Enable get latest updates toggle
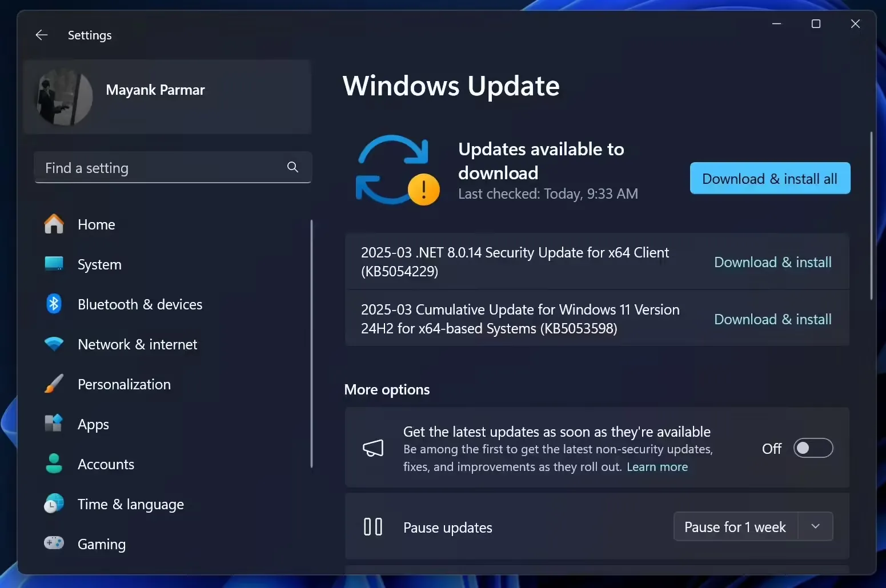886x588 pixels. click(813, 448)
